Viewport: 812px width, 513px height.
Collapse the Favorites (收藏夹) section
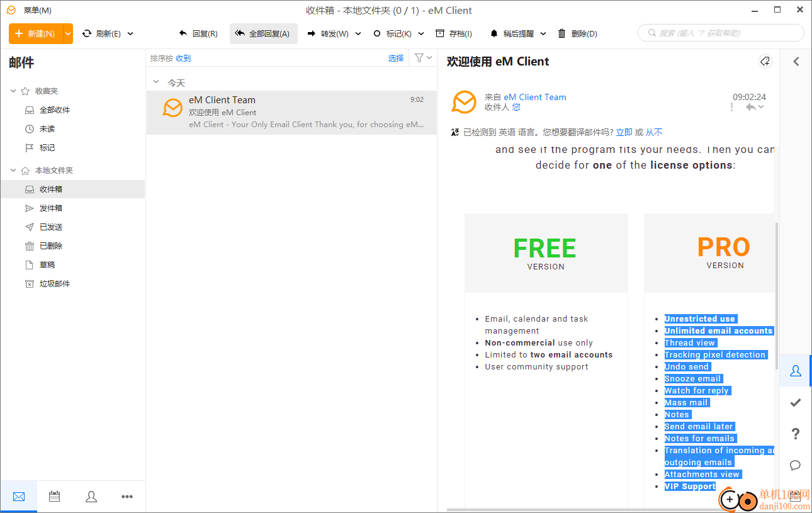(13, 91)
